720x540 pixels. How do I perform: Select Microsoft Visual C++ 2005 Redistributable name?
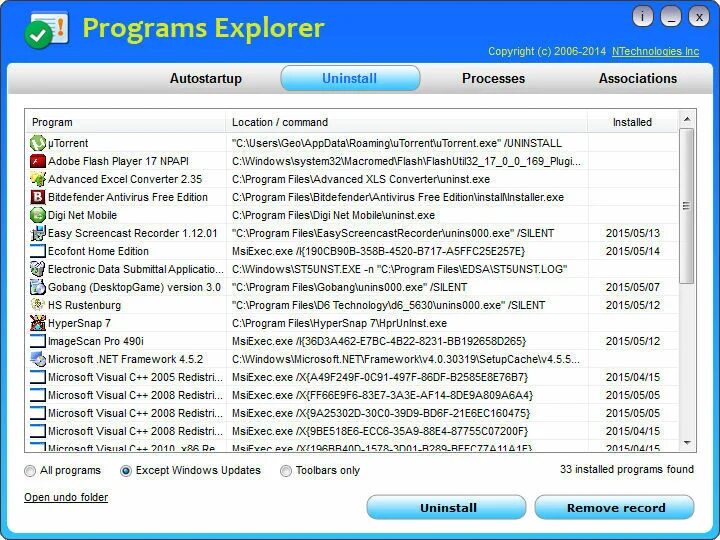tap(135, 377)
